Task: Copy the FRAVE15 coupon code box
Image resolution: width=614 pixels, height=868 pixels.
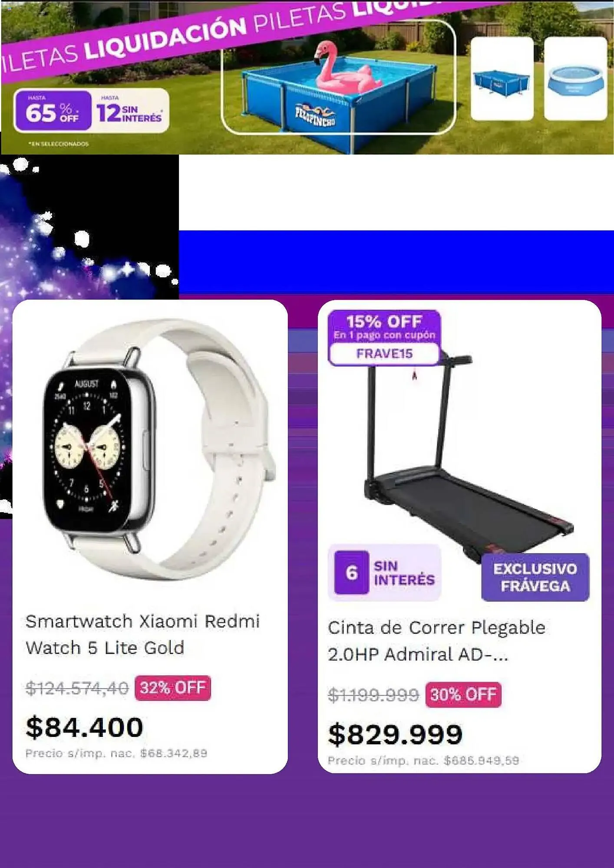Action: [x=384, y=354]
